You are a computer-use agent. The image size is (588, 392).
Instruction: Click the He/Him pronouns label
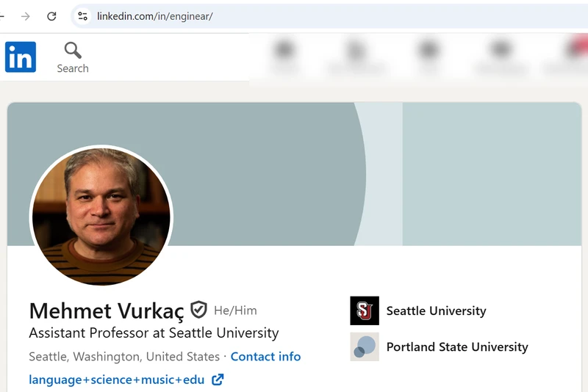click(235, 311)
